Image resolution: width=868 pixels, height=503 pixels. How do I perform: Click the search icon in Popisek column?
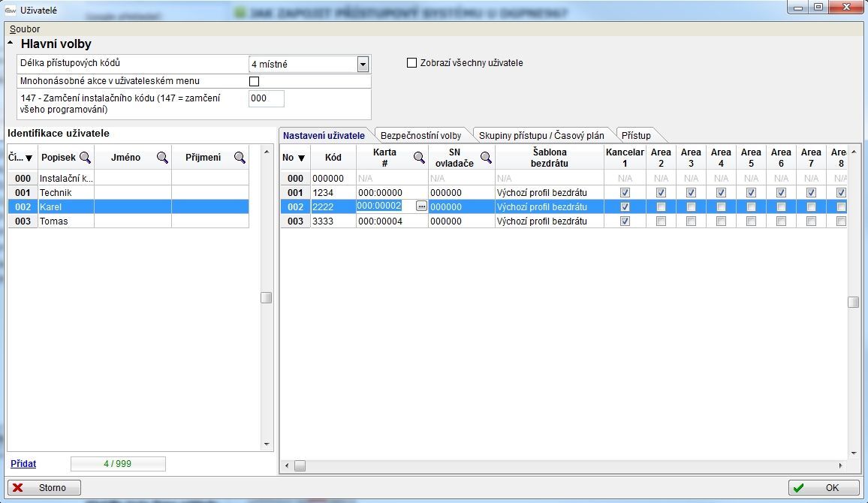(85, 158)
